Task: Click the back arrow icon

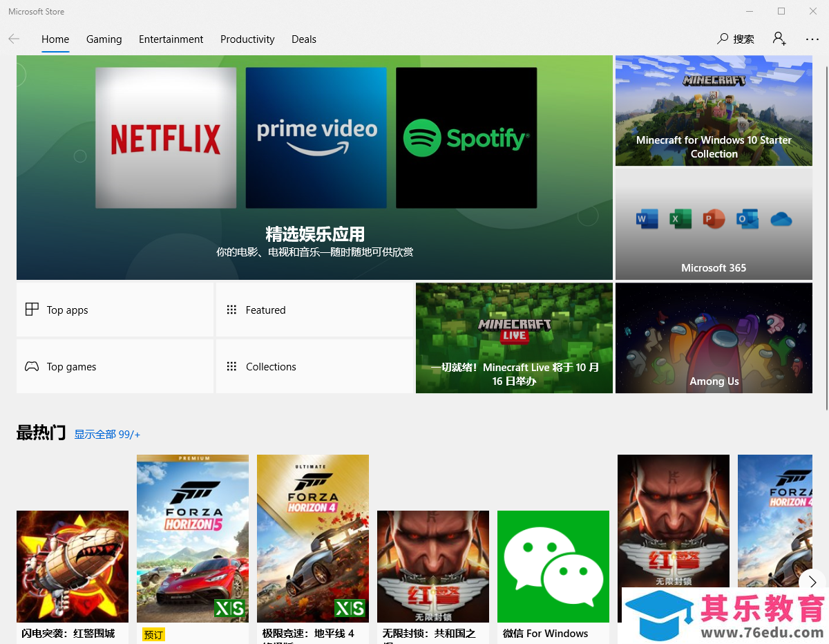Action: point(14,39)
